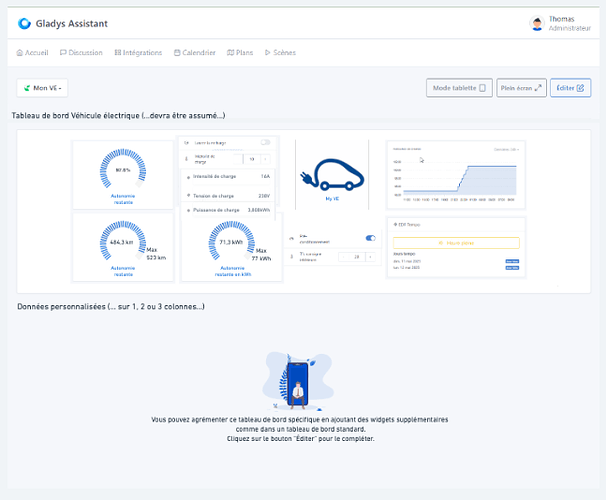The width and height of the screenshot is (606, 500).
Task: Toggle the air conditioning switch
Action: (371, 238)
